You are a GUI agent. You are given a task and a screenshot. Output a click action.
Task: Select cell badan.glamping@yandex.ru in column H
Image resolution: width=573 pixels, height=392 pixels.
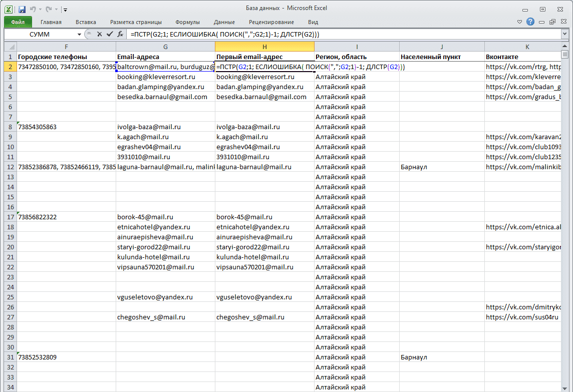pyautogui.click(x=264, y=87)
